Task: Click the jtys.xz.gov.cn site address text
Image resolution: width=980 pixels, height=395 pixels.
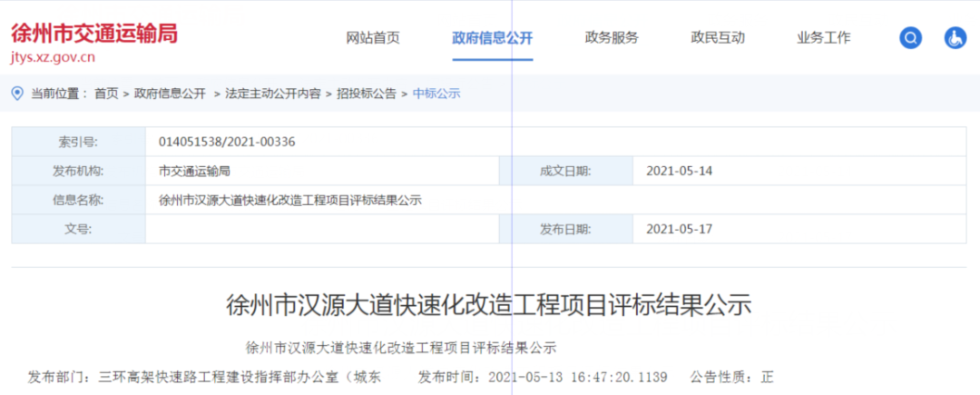Action: tap(53, 58)
